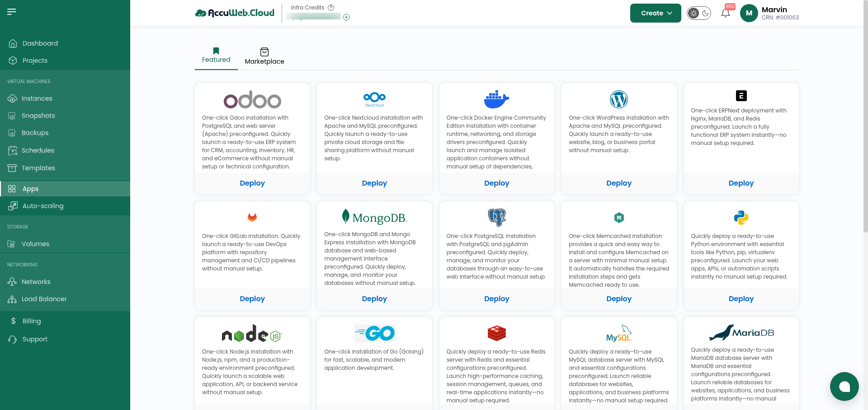Click the Docker whale logo

click(x=496, y=99)
